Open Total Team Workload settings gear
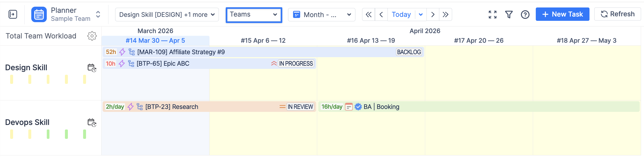The image size is (644, 157). [92, 36]
